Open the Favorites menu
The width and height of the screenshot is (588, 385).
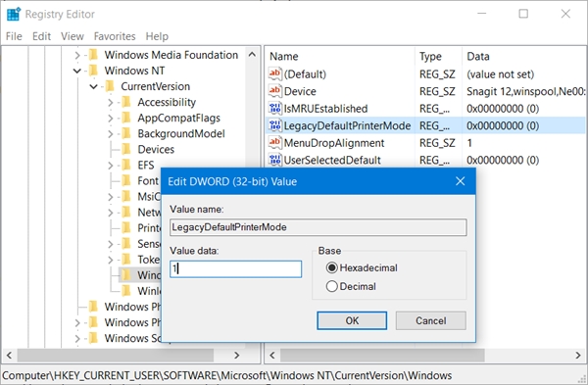[115, 36]
